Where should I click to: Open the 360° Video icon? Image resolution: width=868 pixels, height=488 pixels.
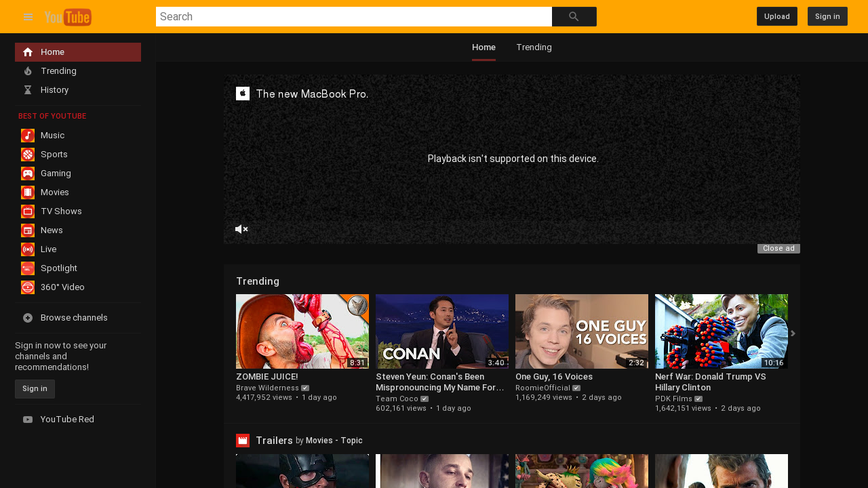tap(28, 287)
